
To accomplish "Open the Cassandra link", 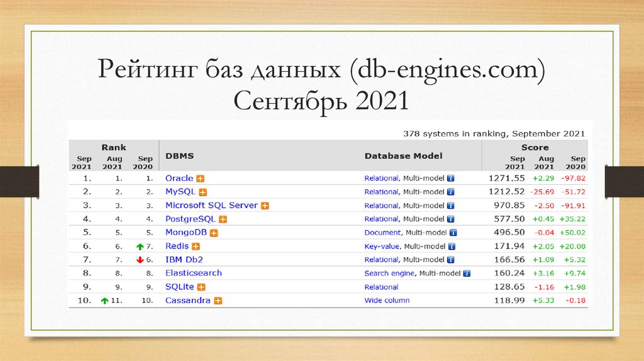I will point(187,300).
